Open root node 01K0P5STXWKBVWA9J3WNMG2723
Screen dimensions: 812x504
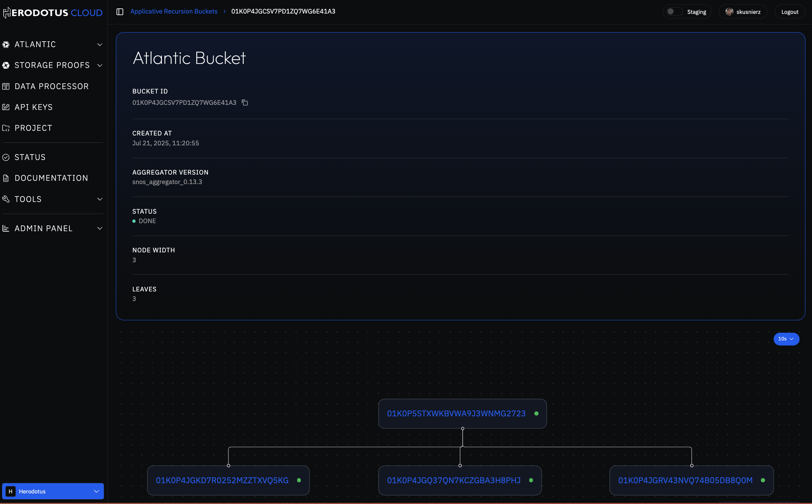click(x=456, y=413)
